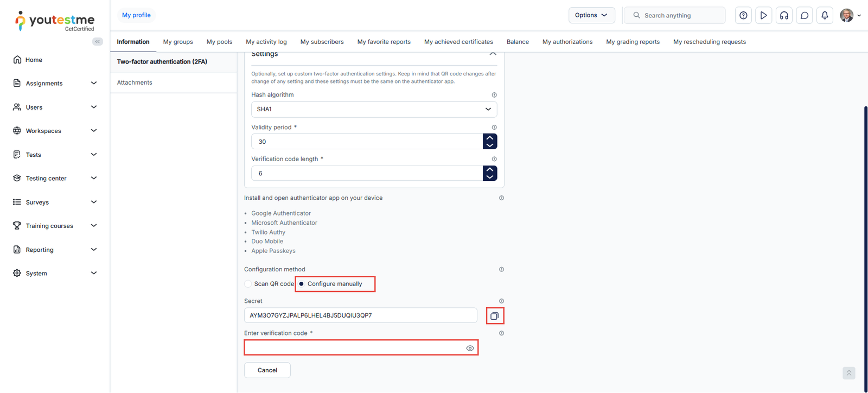The image size is (868, 393).
Task: Collapse the left sidebar menu
Action: pos(98,42)
